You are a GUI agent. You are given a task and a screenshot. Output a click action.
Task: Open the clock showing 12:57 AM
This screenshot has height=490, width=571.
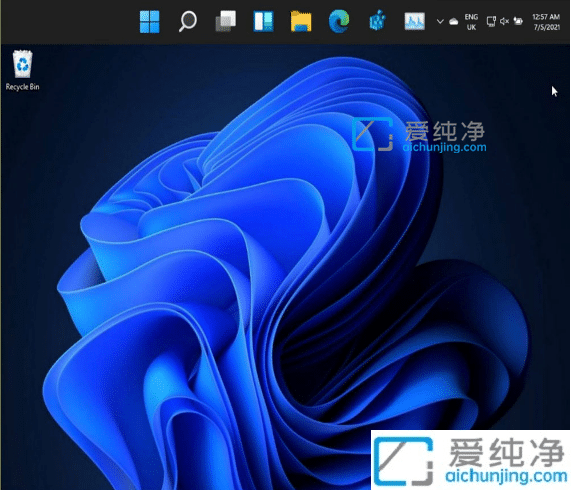coord(546,22)
